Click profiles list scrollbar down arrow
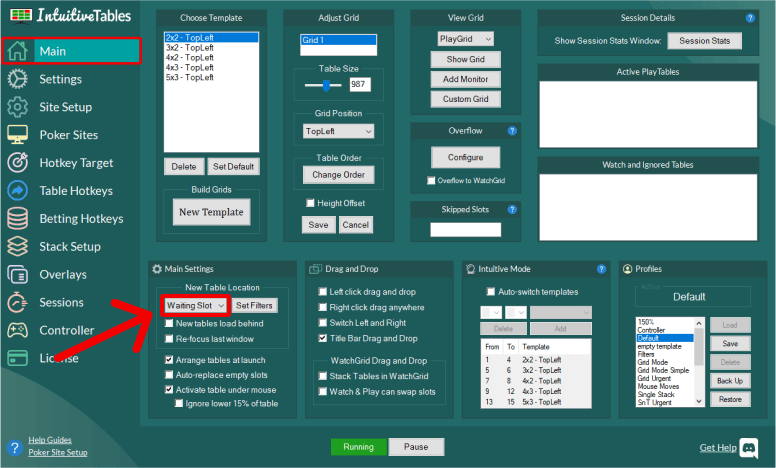776x468 pixels. click(699, 401)
